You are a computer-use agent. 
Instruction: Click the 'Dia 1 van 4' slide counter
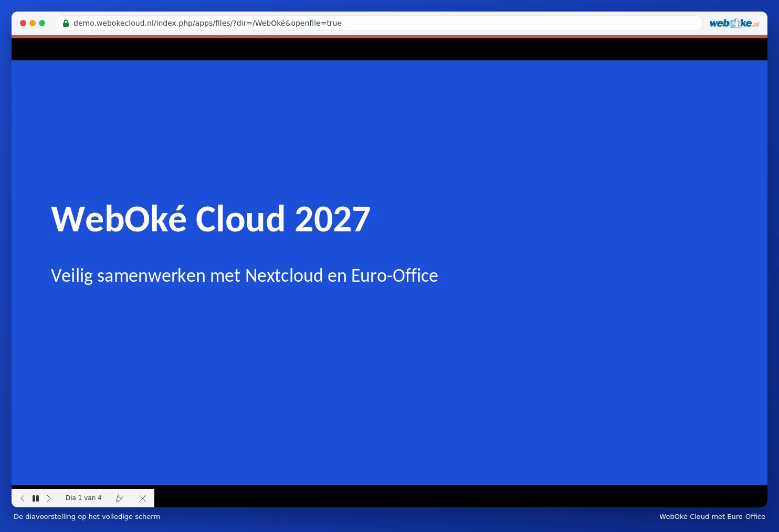pos(83,498)
